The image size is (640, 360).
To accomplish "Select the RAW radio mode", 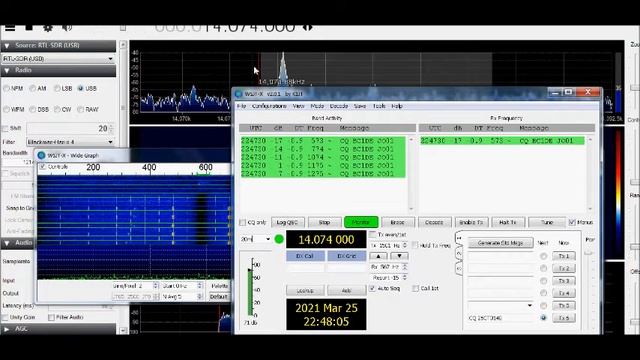I will (80, 109).
